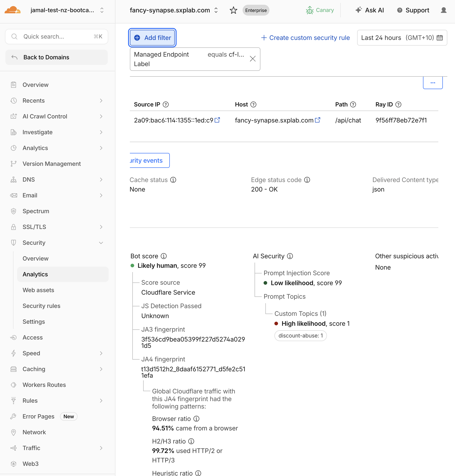Screen dimensions: 455x476
Task: Click the JA3 fingerprint hash value
Action: (x=193, y=342)
